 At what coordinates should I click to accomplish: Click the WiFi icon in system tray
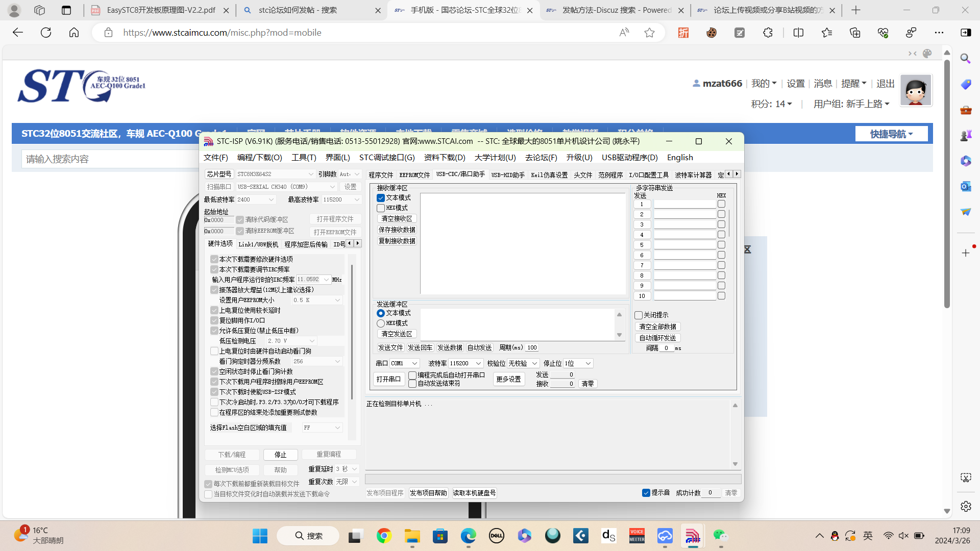point(888,536)
